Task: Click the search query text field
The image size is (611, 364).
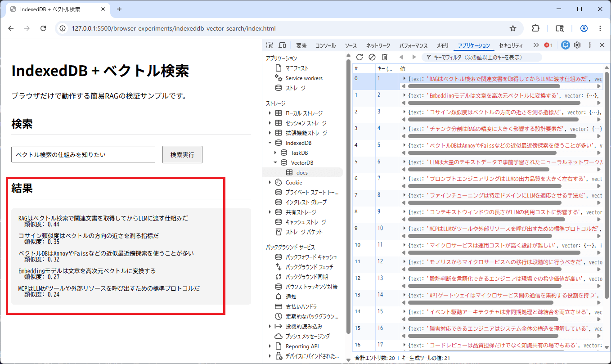Action: (x=83, y=154)
